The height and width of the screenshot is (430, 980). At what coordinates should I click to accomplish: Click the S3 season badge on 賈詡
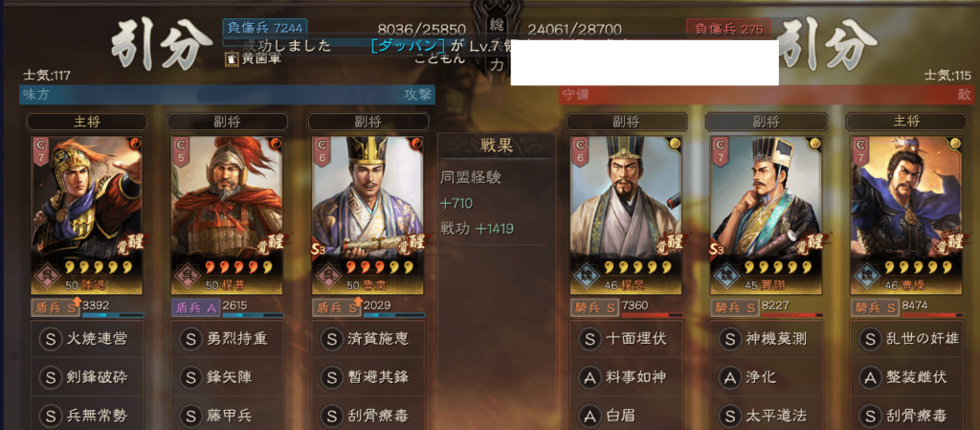[719, 250]
